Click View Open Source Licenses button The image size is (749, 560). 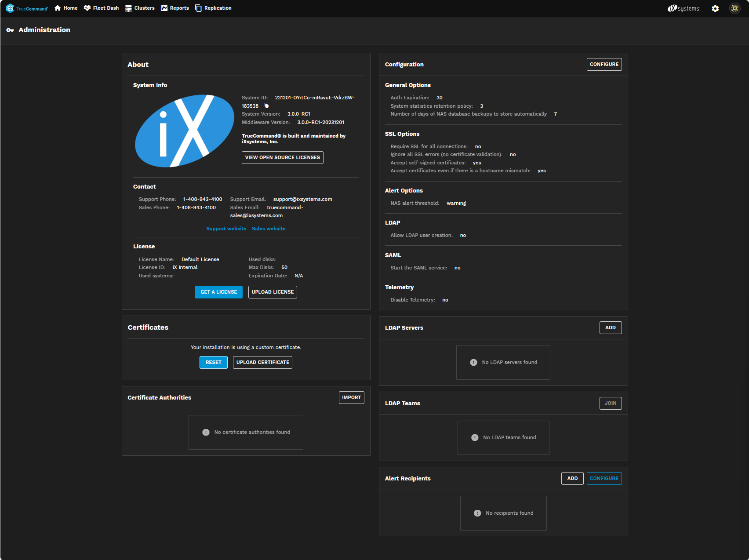[x=282, y=157]
